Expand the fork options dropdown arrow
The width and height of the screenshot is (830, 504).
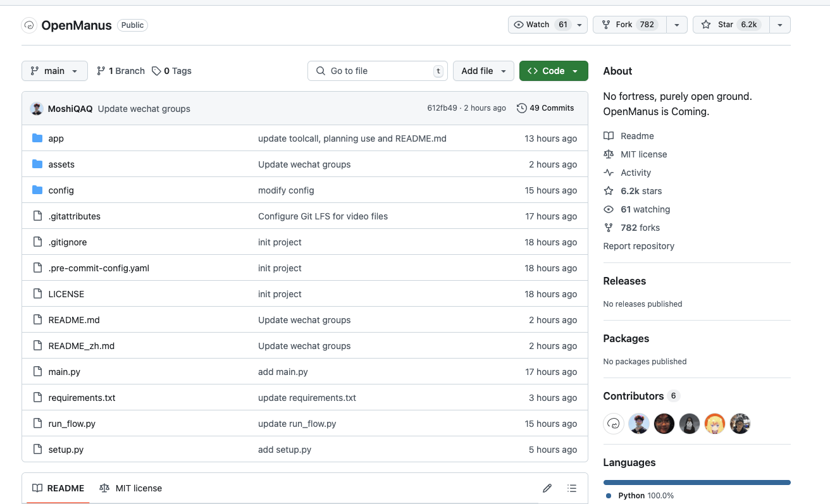[x=677, y=25]
